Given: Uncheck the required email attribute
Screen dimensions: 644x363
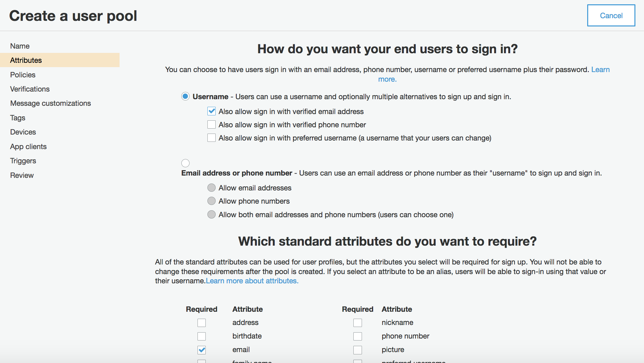Looking at the screenshot, I should (201, 350).
